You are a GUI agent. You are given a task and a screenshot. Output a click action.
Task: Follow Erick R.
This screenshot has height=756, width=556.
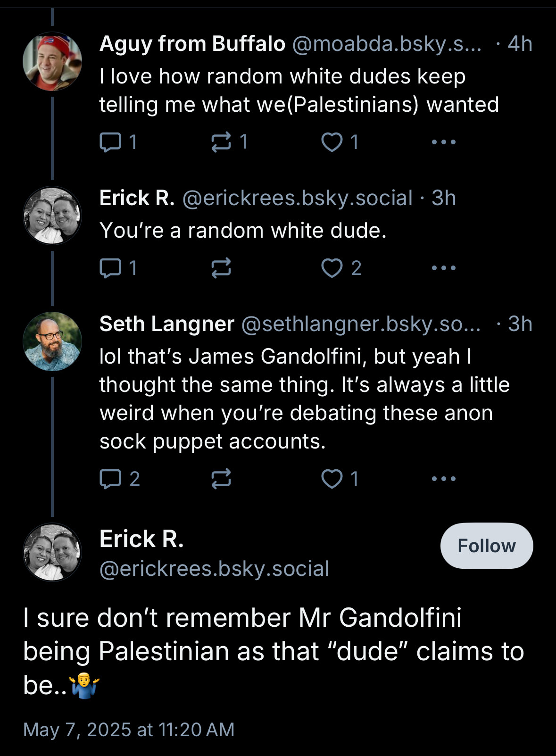tap(487, 546)
